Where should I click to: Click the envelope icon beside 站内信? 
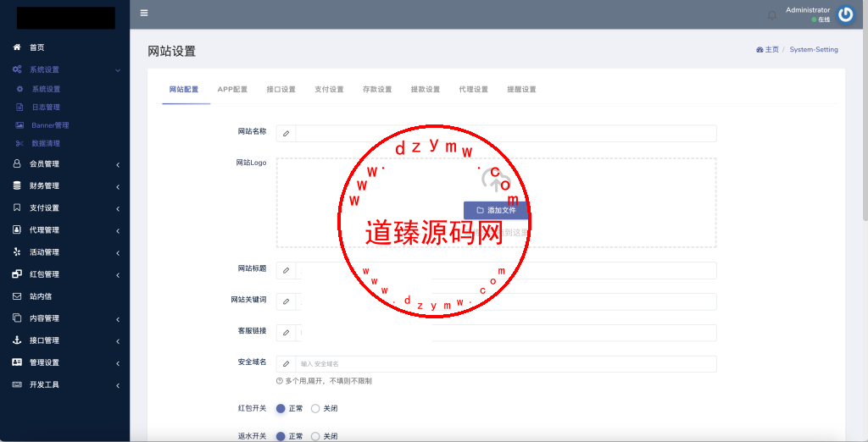[17, 296]
